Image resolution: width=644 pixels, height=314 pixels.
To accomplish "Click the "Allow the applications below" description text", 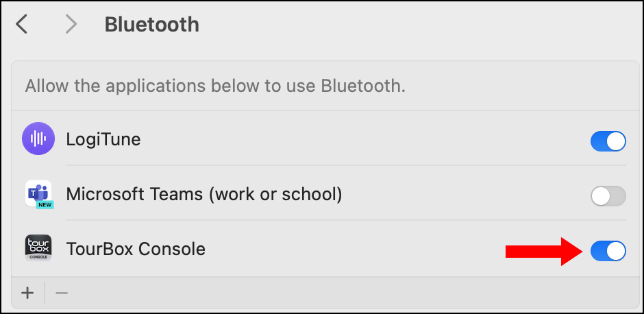I will [215, 87].
